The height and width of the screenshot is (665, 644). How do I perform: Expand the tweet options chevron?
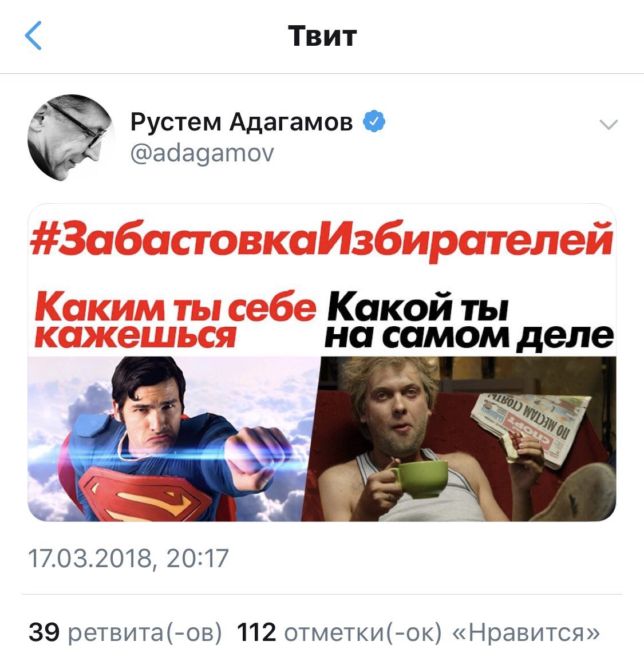[x=609, y=125]
